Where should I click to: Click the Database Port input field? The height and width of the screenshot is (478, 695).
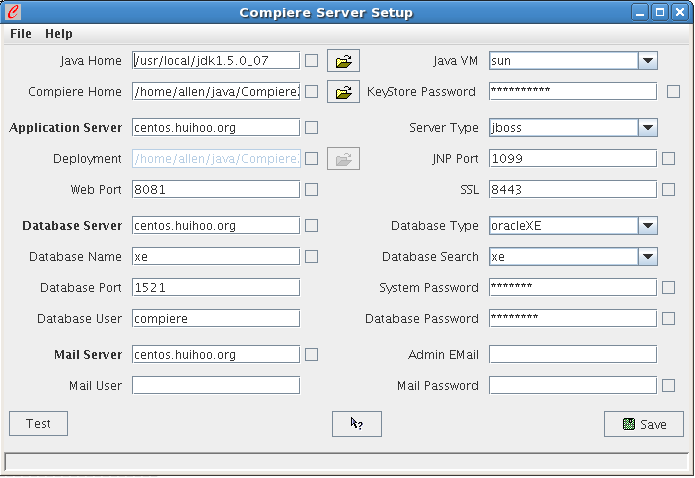[x=215, y=287]
